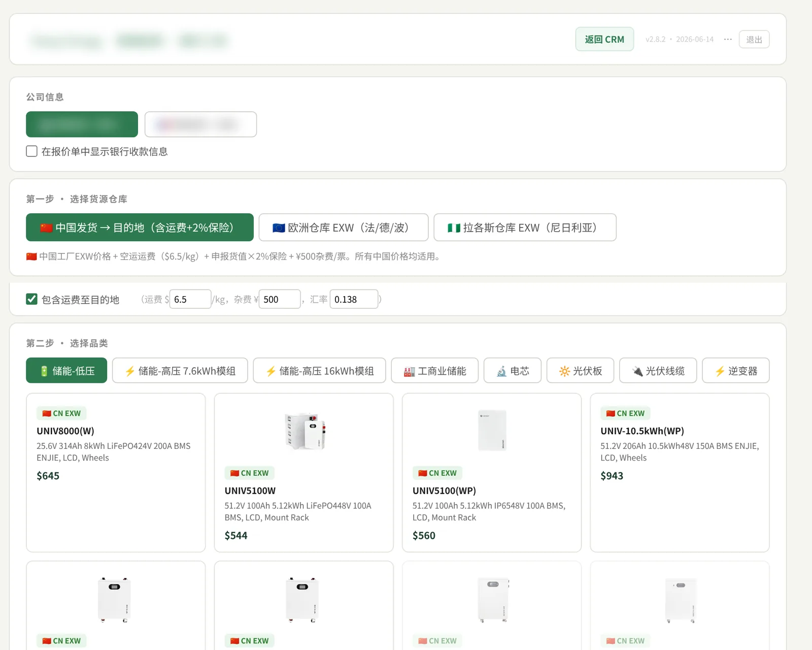Click the UNIV5100(WP) product image

point(492,431)
